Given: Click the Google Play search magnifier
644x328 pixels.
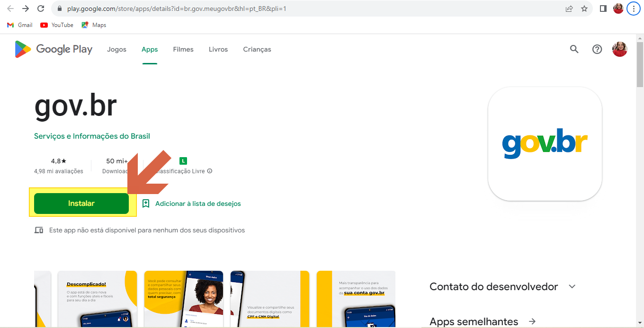Looking at the screenshot, I should point(574,49).
